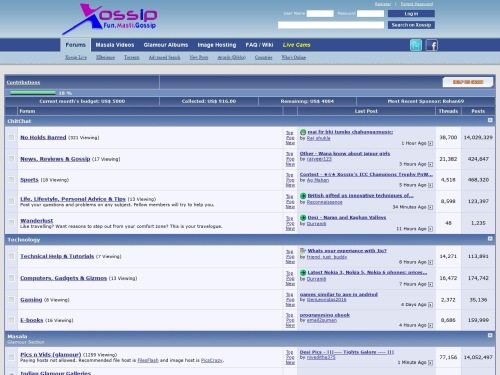
Task: Select the Forums tab
Action: (x=75, y=45)
